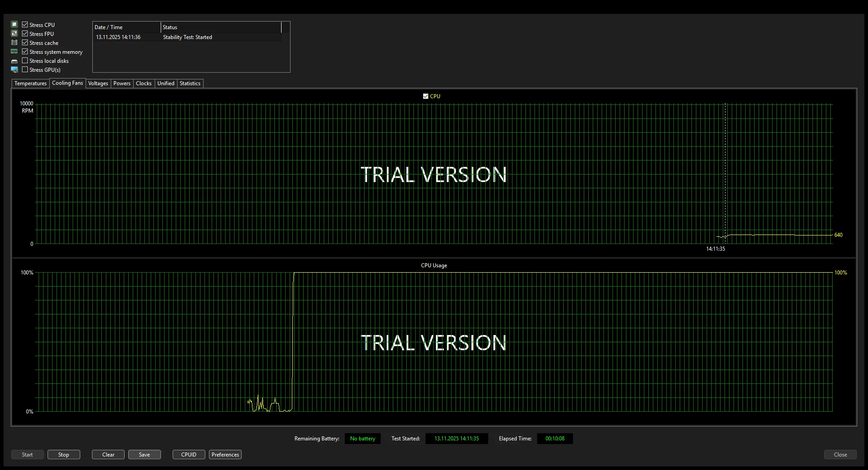Toggle the CPU fan graph legend checkbox
Screen dimensions: 868x470
click(425, 96)
